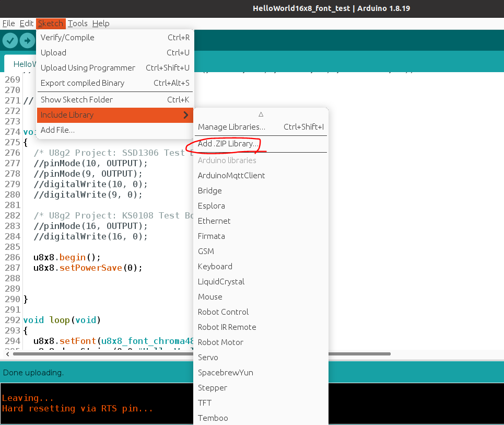Click the Leaving... console line

[x=28, y=398]
